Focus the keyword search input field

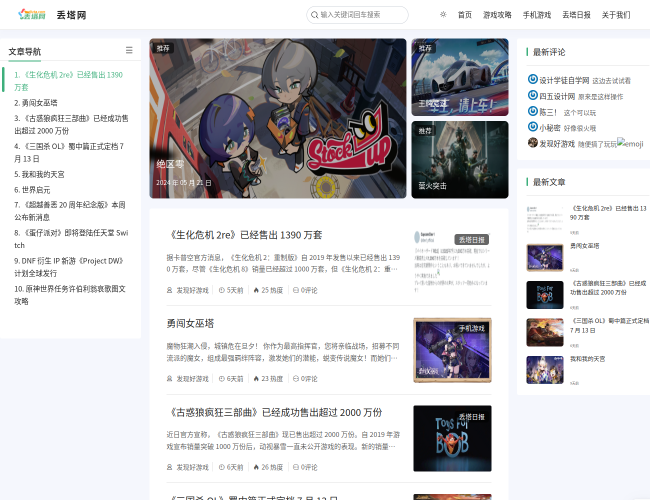[357, 15]
